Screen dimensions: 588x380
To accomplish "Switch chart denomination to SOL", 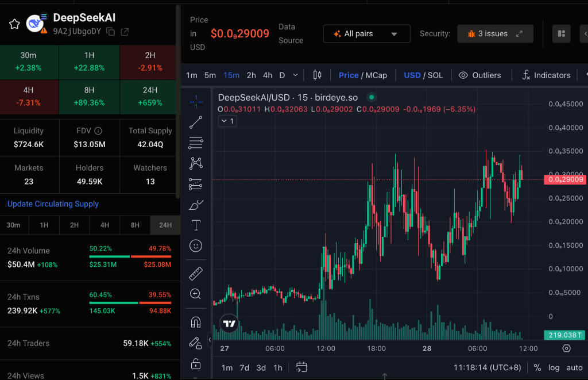I will 435,75.
